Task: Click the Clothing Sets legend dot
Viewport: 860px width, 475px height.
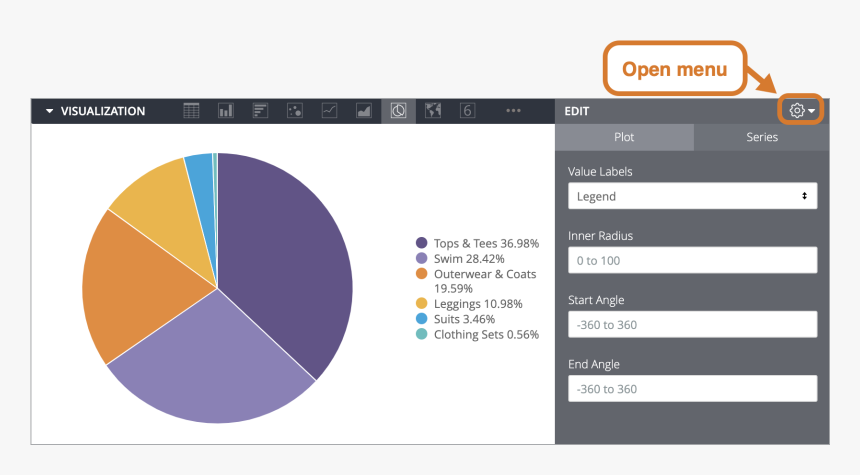Action: click(421, 333)
